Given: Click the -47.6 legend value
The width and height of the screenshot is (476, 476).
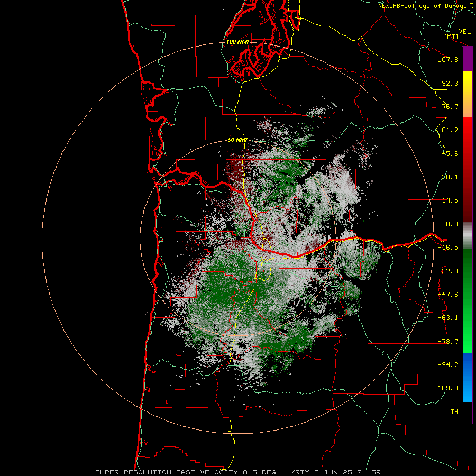Looking at the screenshot, I should pyautogui.click(x=448, y=295).
